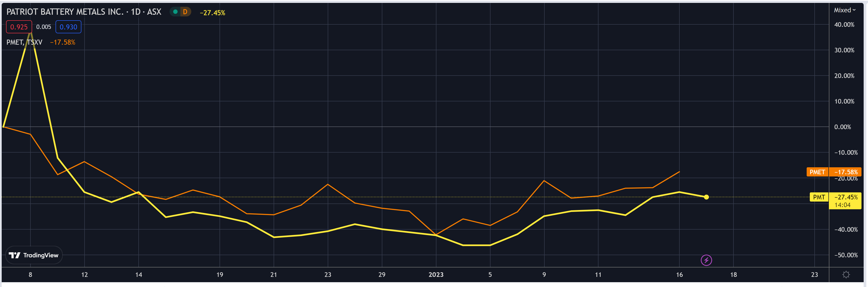Click the −50.00% label on price axis

(x=846, y=255)
